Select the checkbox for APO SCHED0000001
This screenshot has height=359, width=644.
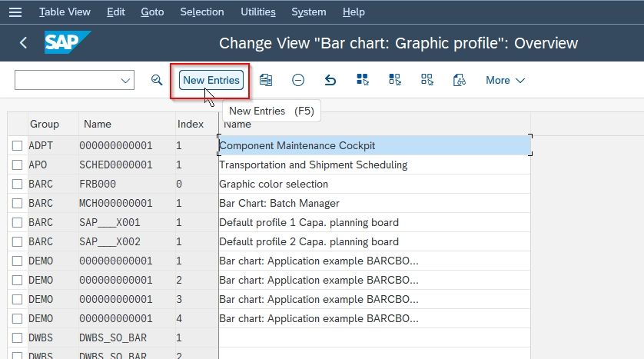click(x=17, y=165)
